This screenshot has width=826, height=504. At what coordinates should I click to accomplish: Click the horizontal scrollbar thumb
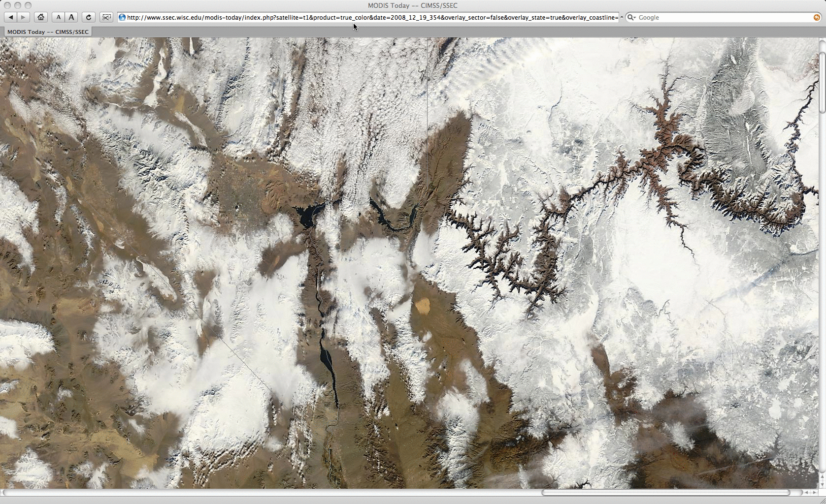coord(666,492)
